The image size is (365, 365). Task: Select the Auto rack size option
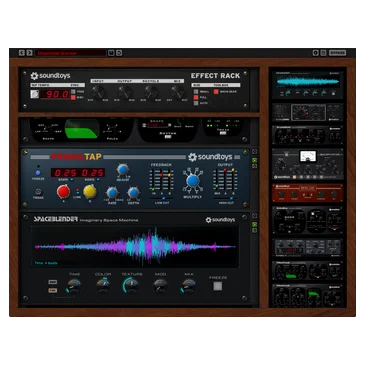point(196,103)
